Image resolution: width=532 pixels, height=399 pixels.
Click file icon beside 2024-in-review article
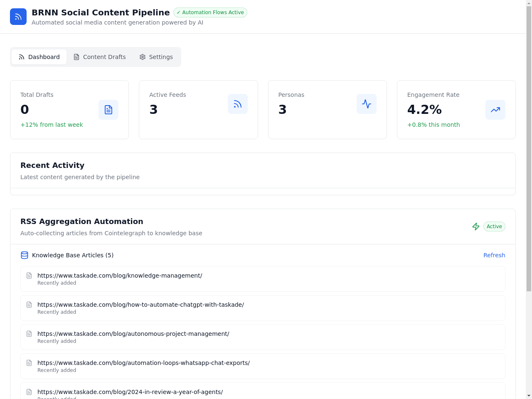(29, 392)
